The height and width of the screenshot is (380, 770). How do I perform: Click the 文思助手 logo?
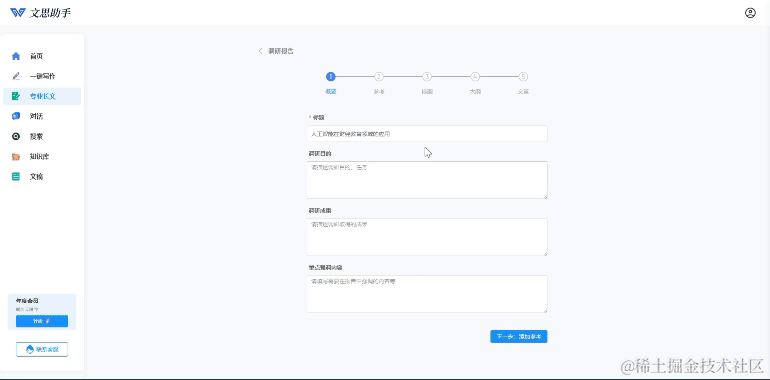[40, 12]
